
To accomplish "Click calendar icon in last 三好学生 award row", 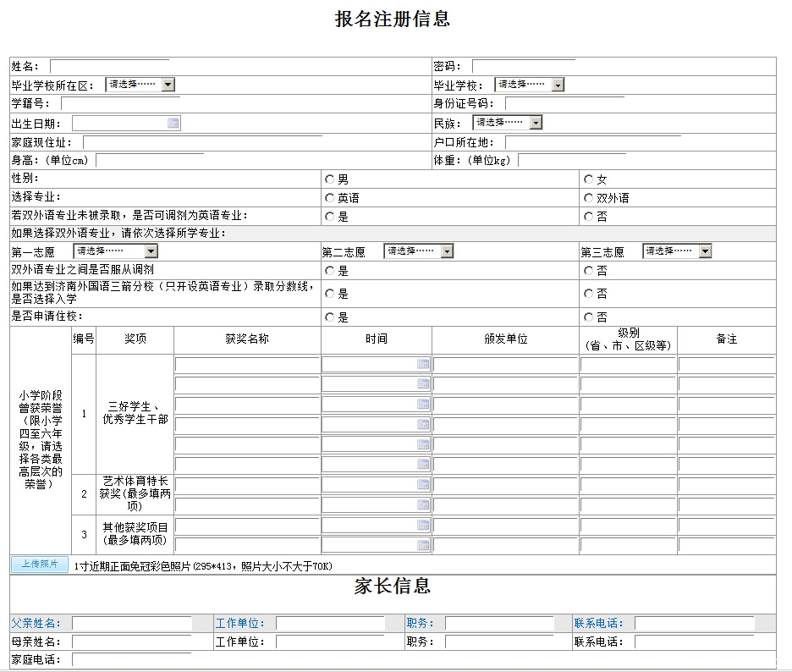I will pyautogui.click(x=422, y=465).
